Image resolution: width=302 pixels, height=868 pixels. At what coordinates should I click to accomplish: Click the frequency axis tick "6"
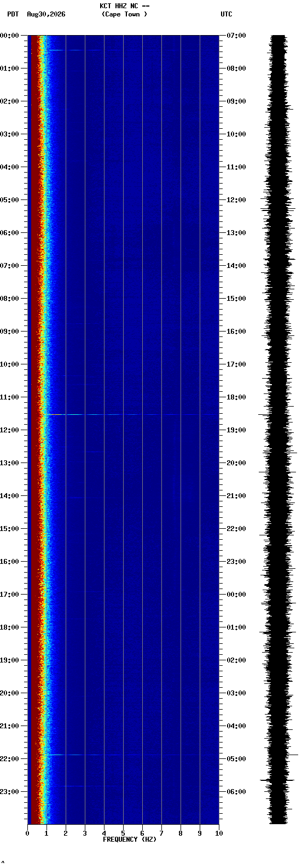coord(142,833)
